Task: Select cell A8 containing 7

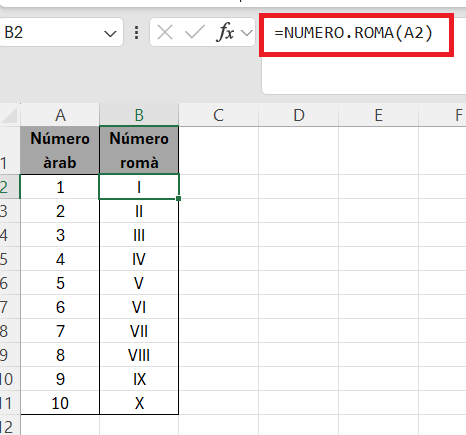Action: (60, 331)
